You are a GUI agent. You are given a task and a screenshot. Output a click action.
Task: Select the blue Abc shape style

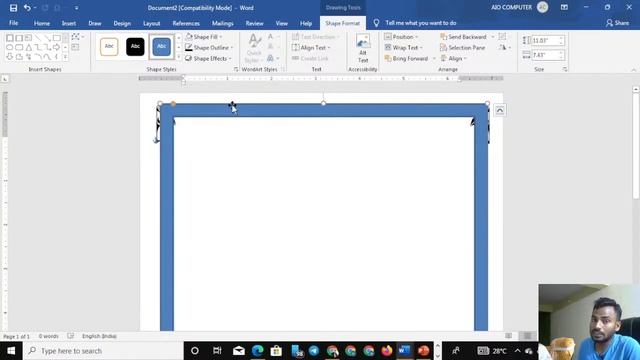162,47
